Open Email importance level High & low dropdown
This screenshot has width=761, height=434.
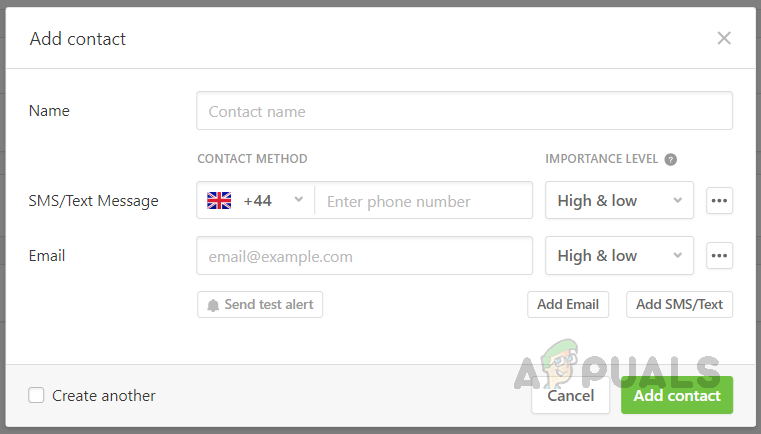coord(619,255)
